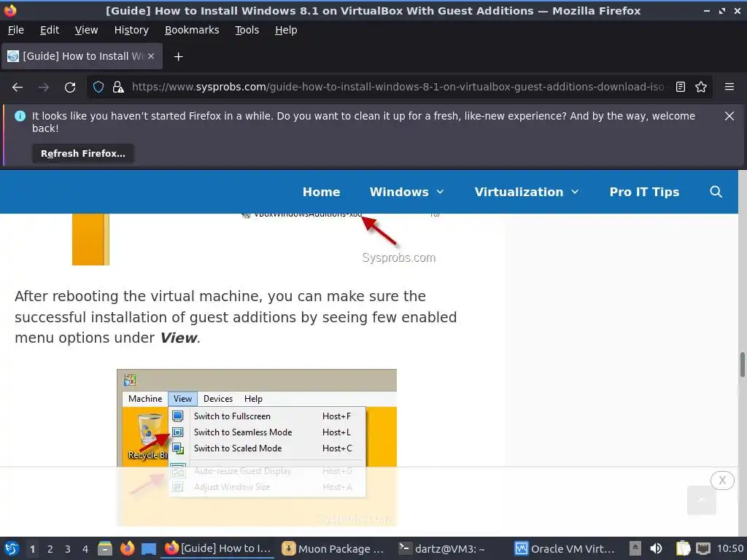This screenshot has height=560, width=747.
Task: Open the Firefox hamburger menu
Action: click(729, 87)
